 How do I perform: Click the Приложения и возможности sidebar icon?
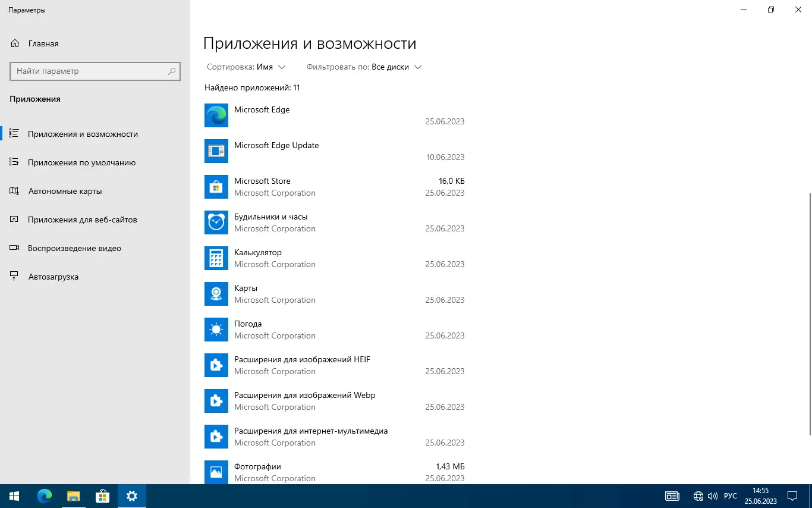point(15,134)
